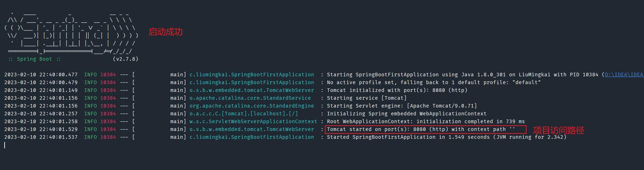644x170 pixels.
Task: Select the o.apache.catalina.core.StandardService logger name
Action: 250,98
